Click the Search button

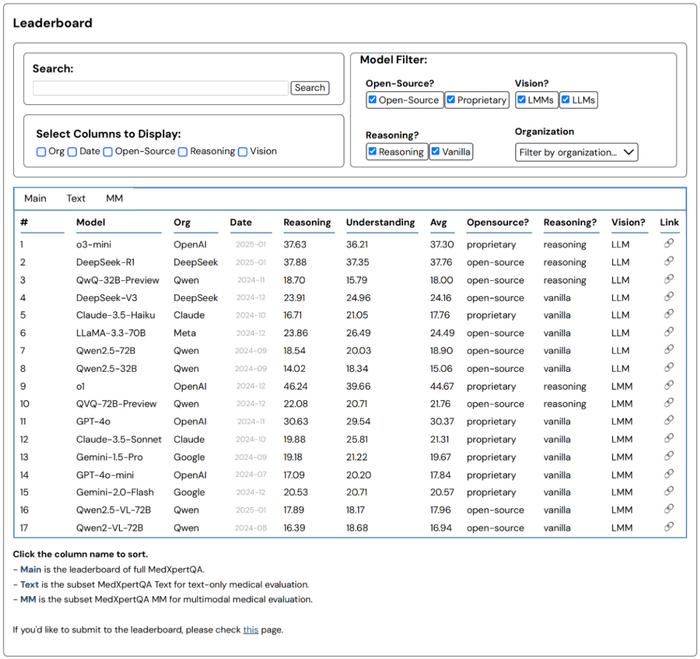pos(310,88)
